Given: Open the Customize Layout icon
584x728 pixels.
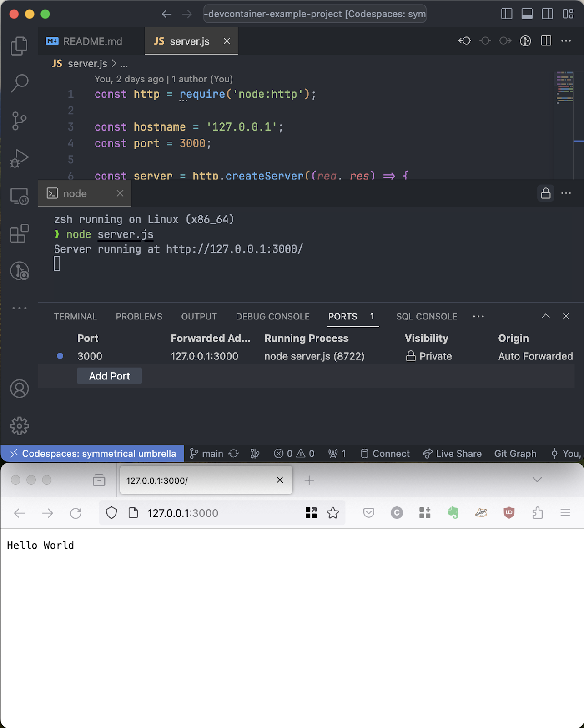Looking at the screenshot, I should 568,14.
